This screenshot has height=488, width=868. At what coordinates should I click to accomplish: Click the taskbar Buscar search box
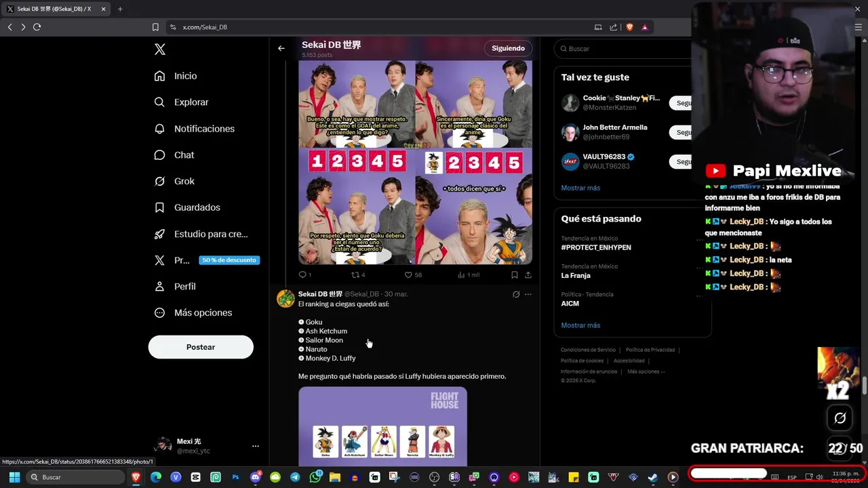click(77, 477)
